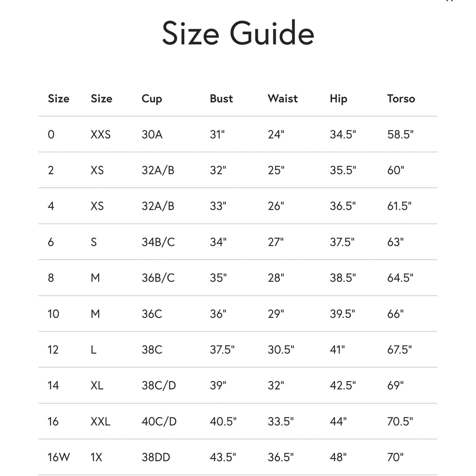Select the Torso column header
Viewport: 476px width, 476px height.
click(401, 98)
